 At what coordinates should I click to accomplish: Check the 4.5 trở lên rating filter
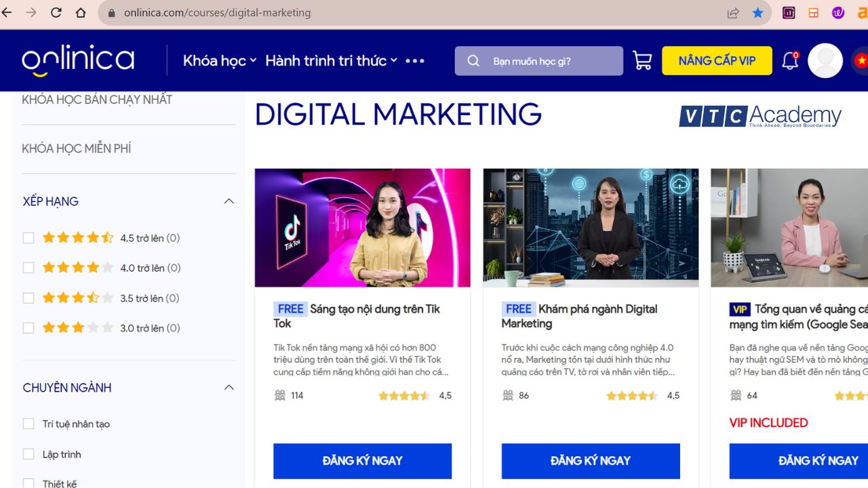click(28, 237)
